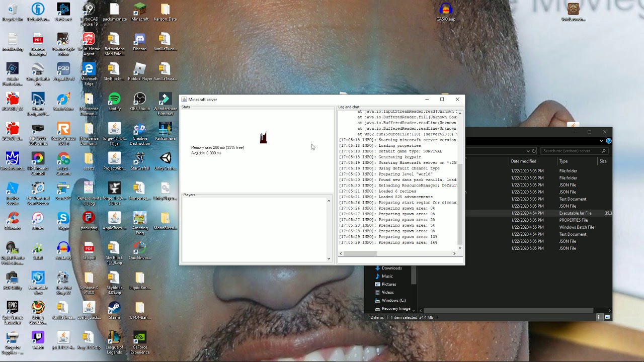Sort files by the Type column
Image resolution: width=644 pixels, height=362 pixels.
(563, 161)
